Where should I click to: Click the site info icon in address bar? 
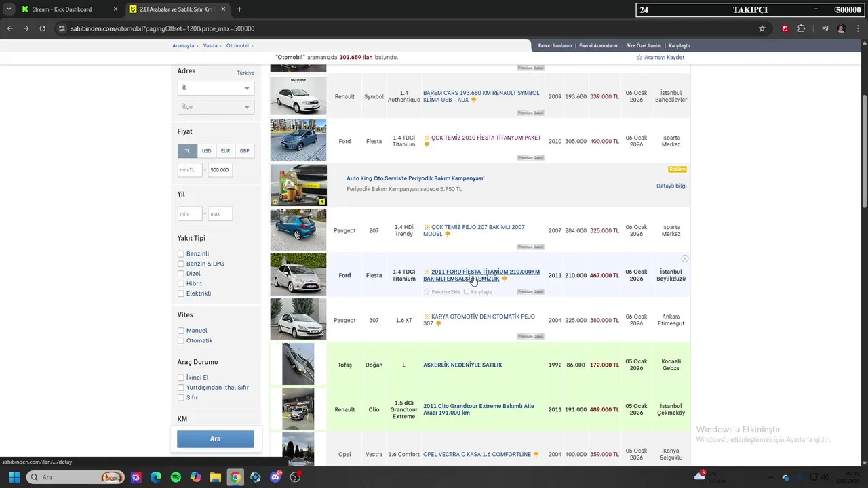[62, 28]
